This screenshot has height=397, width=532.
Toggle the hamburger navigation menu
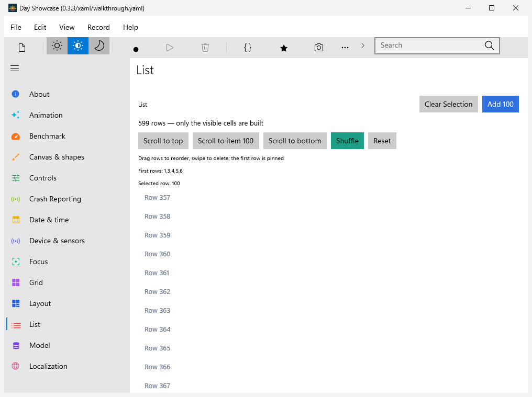15,69
